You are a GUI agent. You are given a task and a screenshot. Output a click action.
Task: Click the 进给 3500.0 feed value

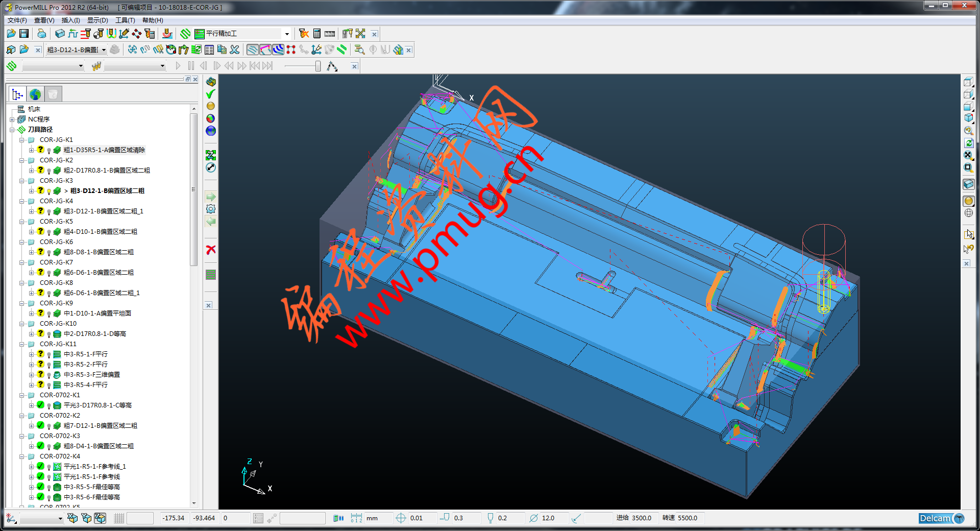pos(645,518)
